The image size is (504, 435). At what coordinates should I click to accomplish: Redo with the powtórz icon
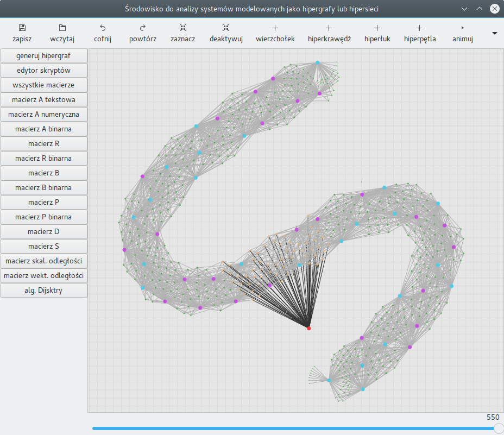click(143, 28)
